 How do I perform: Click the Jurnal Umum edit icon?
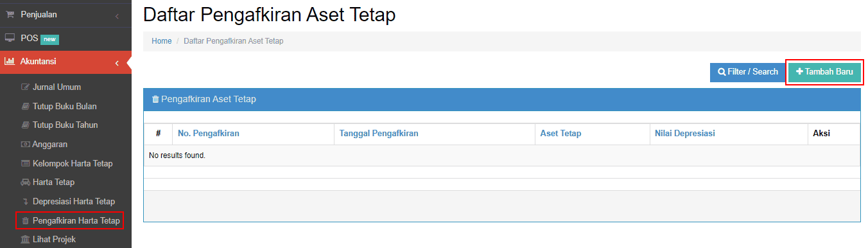26,87
